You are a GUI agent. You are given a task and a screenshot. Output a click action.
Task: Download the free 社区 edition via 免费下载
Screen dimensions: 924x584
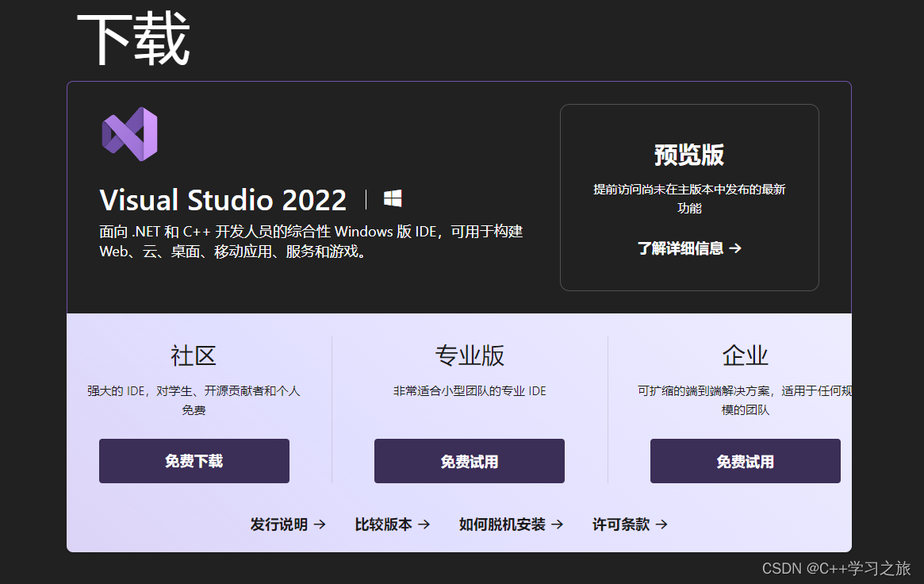click(x=194, y=461)
